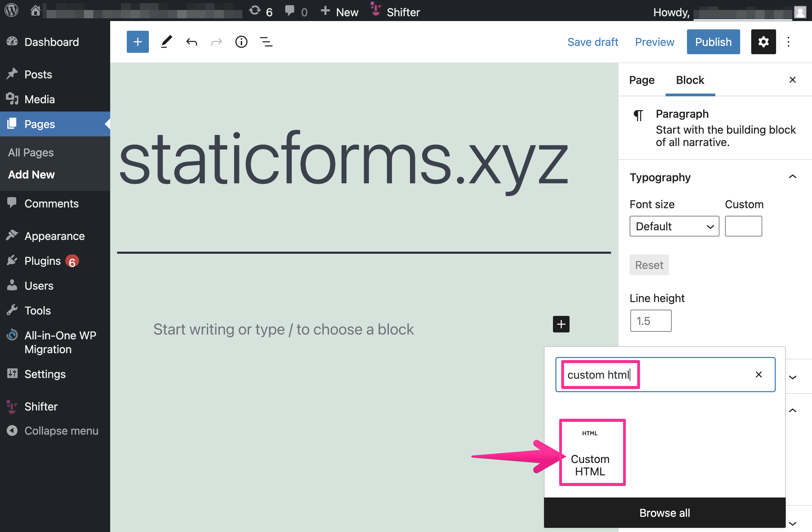Toggle the settings gear sidebar
812x532 pixels.
763,42
